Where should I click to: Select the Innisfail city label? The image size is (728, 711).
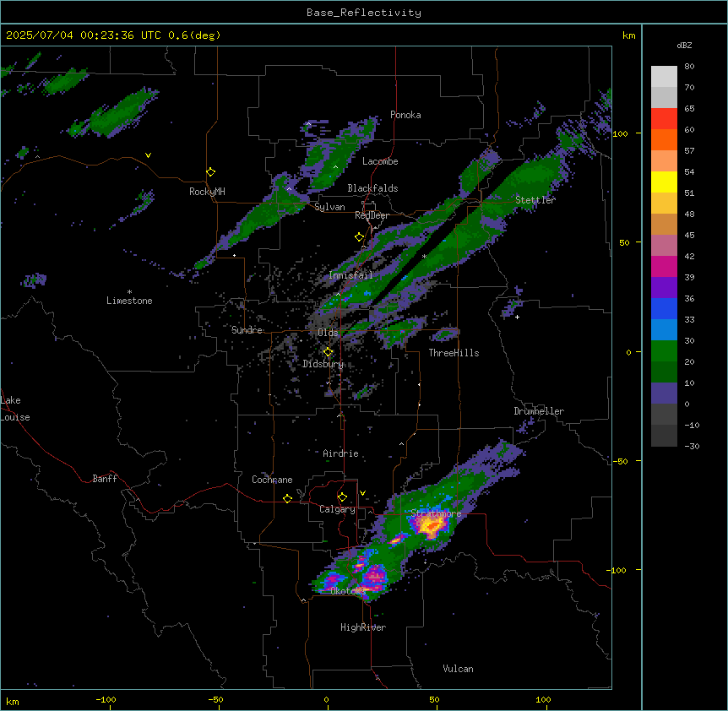(x=351, y=275)
